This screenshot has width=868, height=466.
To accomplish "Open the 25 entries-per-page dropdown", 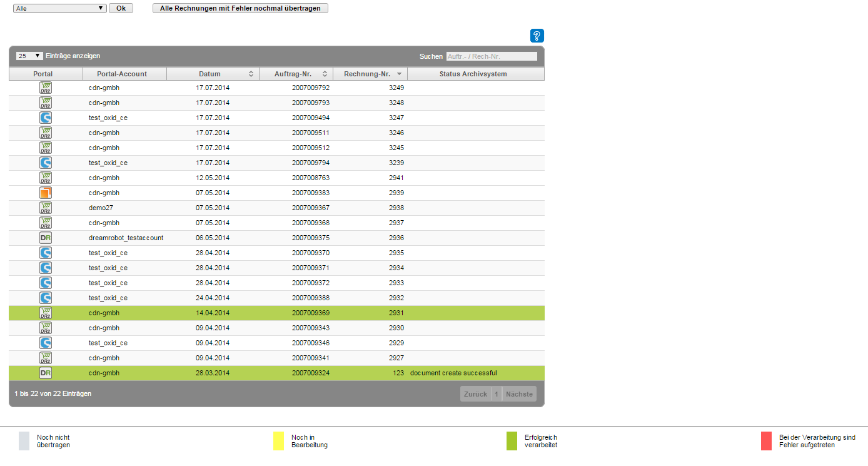I will tap(29, 56).
